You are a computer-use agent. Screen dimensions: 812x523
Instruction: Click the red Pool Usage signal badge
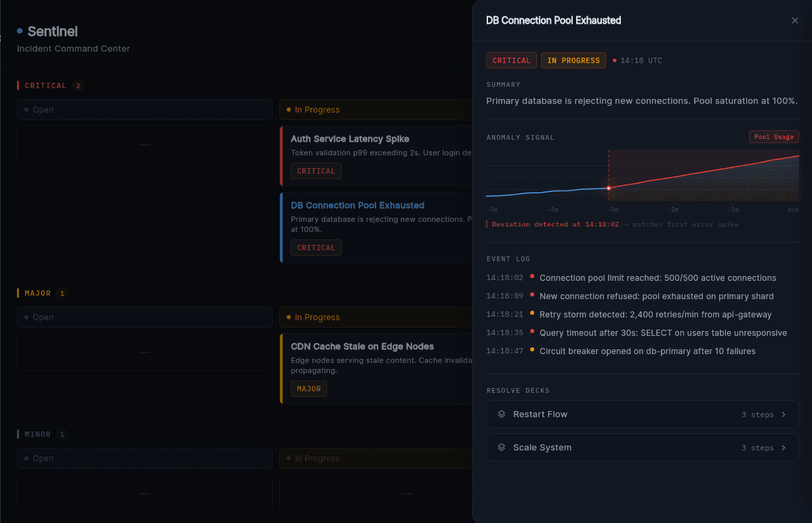coord(773,136)
